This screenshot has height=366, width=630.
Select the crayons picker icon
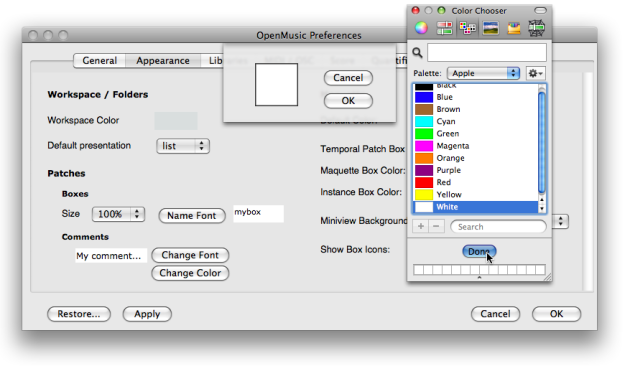click(x=513, y=28)
